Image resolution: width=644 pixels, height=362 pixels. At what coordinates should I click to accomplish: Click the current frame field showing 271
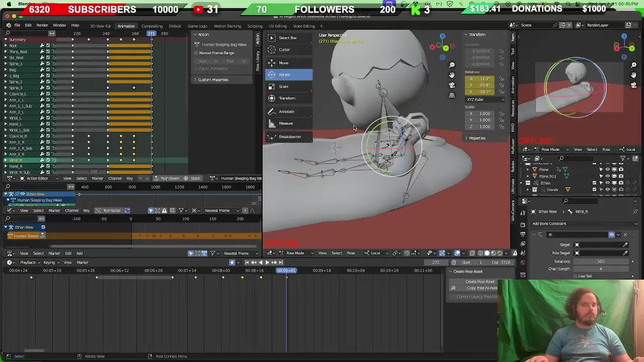(436, 262)
